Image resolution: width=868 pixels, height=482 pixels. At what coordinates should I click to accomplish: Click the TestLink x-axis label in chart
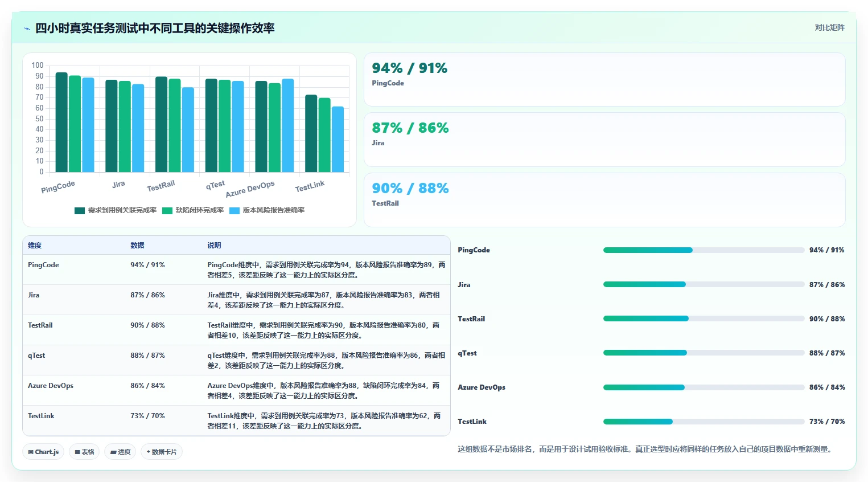310,186
